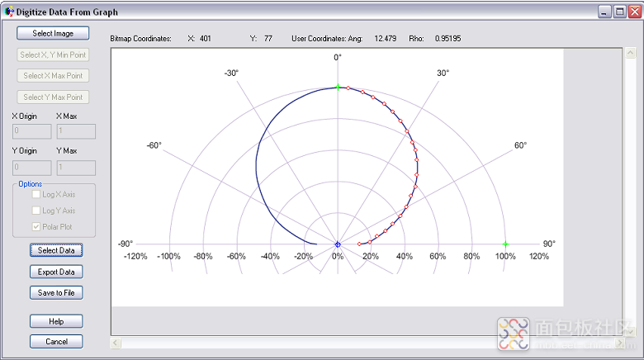Click the Select Y Max Point button
Screen dimensions: 644x360
point(53,97)
